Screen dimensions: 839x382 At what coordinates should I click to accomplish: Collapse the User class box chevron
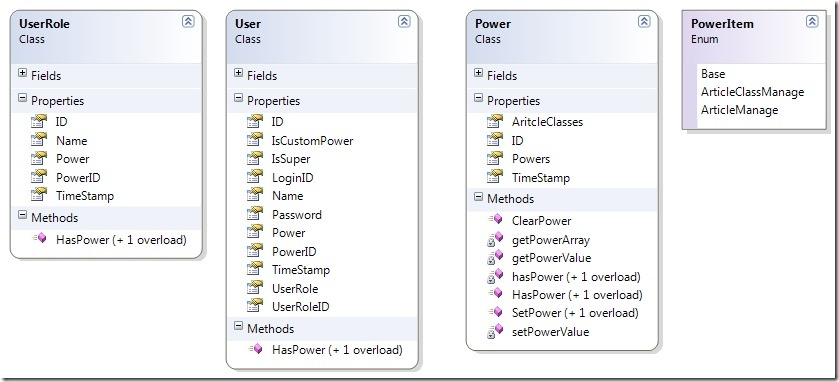click(404, 21)
